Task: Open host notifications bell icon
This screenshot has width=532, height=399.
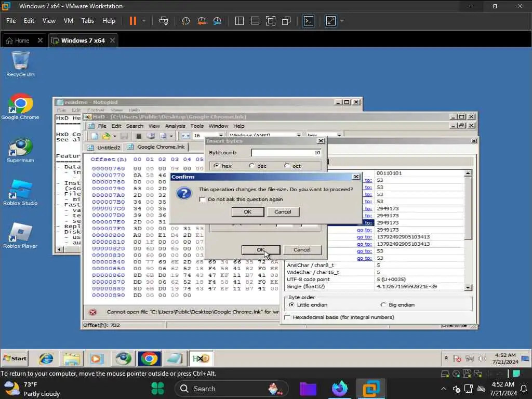Action: coord(524,389)
